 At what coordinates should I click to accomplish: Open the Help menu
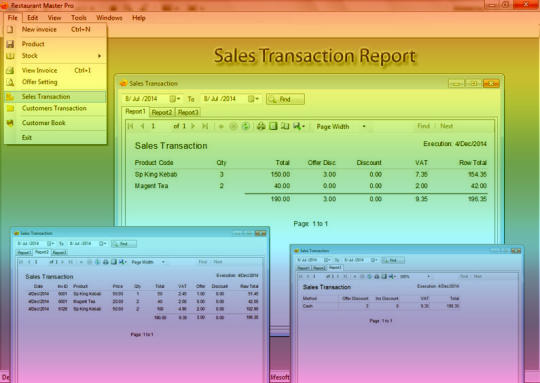pos(138,18)
